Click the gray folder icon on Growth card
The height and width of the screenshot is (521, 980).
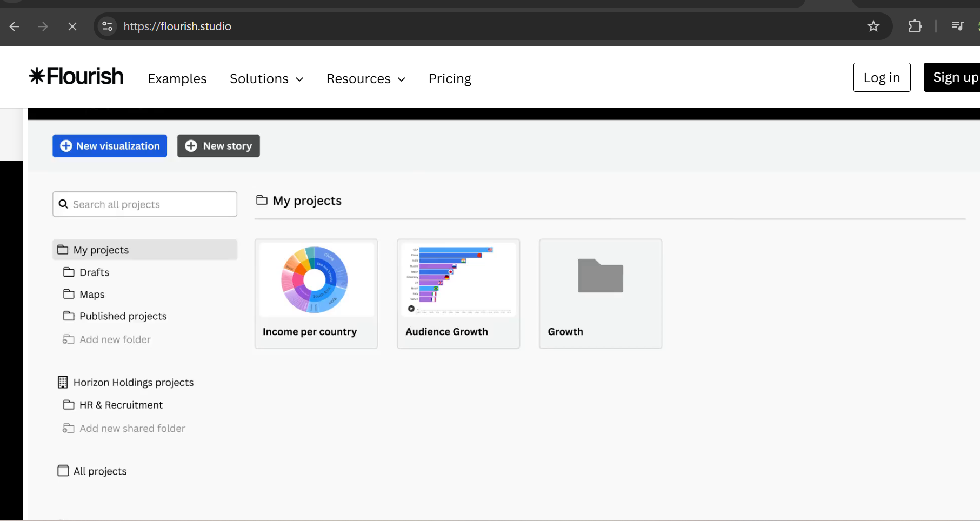pyautogui.click(x=601, y=276)
